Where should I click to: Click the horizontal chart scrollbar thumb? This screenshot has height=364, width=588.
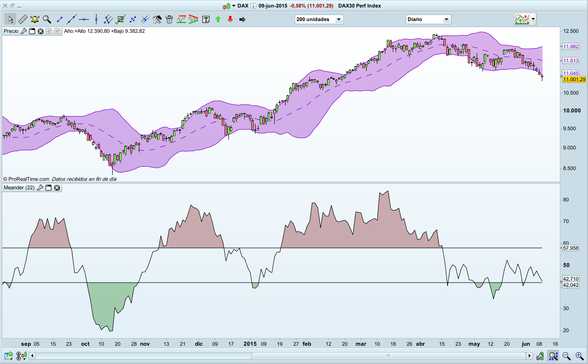tap(388, 356)
